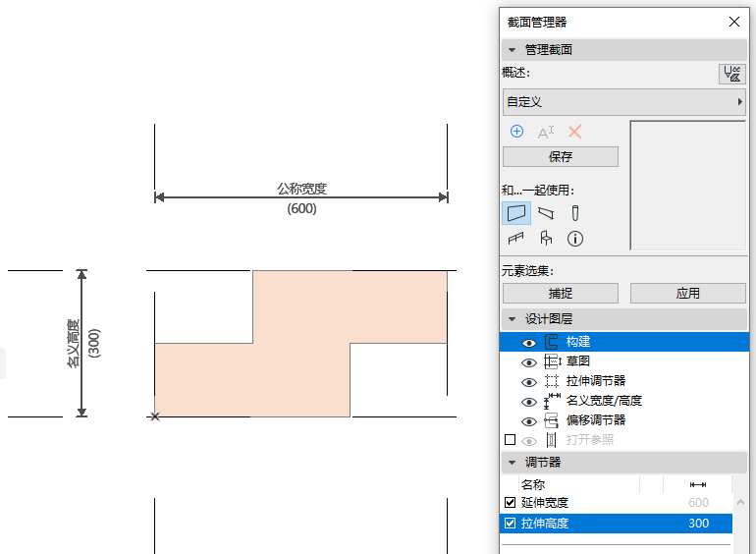Select the railing use-with icon
The image size is (756, 554).
pyautogui.click(x=515, y=238)
